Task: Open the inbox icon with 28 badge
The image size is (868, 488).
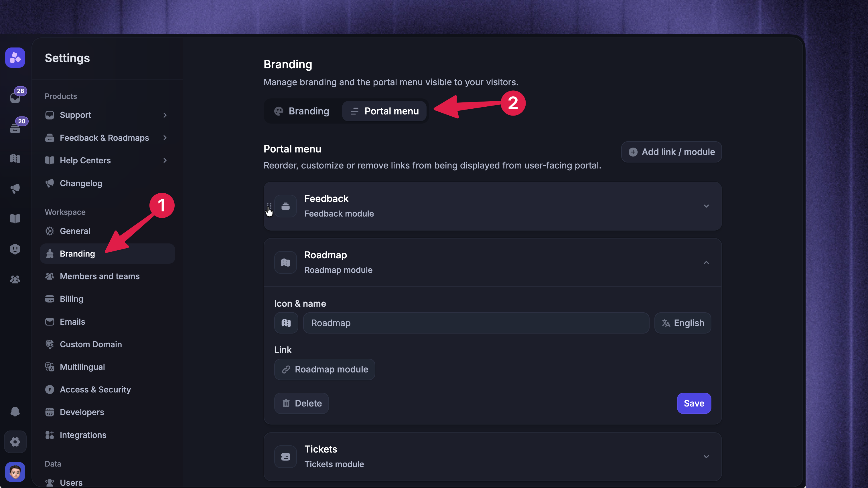Action: click(x=15, y=97)
